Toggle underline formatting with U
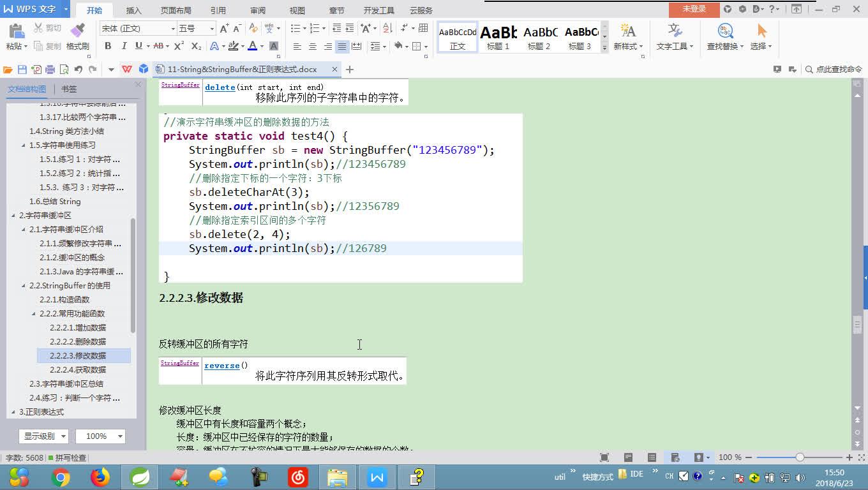Screen dimensions: 868x490 (x=138, y=46)
